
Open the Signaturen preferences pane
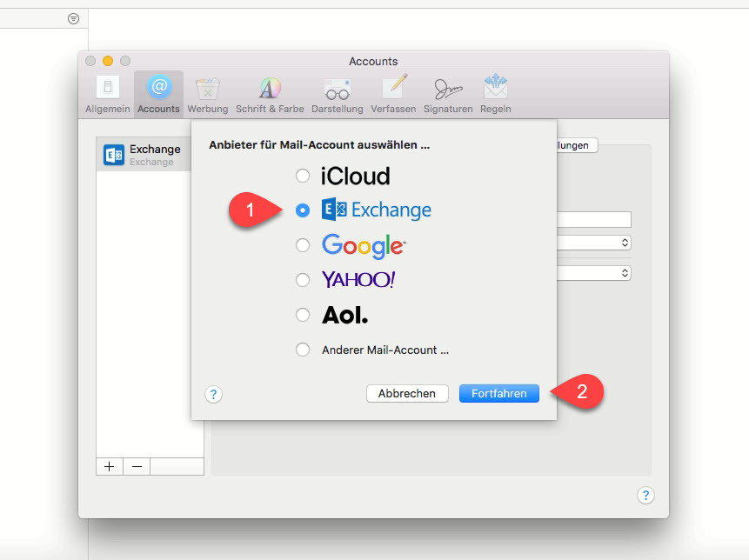pyautogui.click(x=448, y=95)
